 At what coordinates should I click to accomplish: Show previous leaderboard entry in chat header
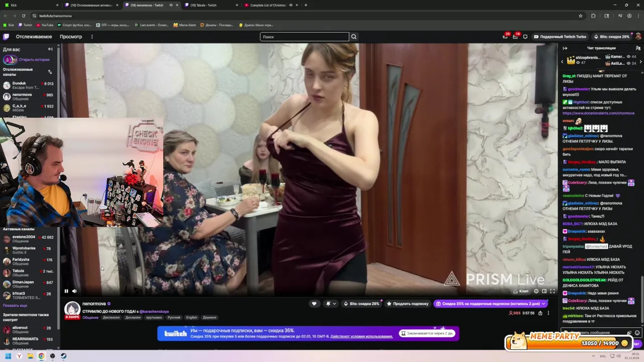click(562, 61)
